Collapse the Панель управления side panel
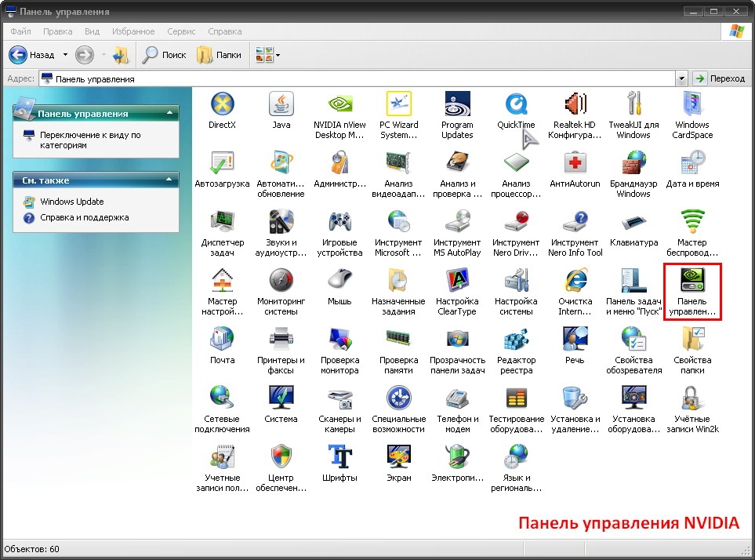The height and width of the screenshot is (560, 755). click(x=169, y=113)
